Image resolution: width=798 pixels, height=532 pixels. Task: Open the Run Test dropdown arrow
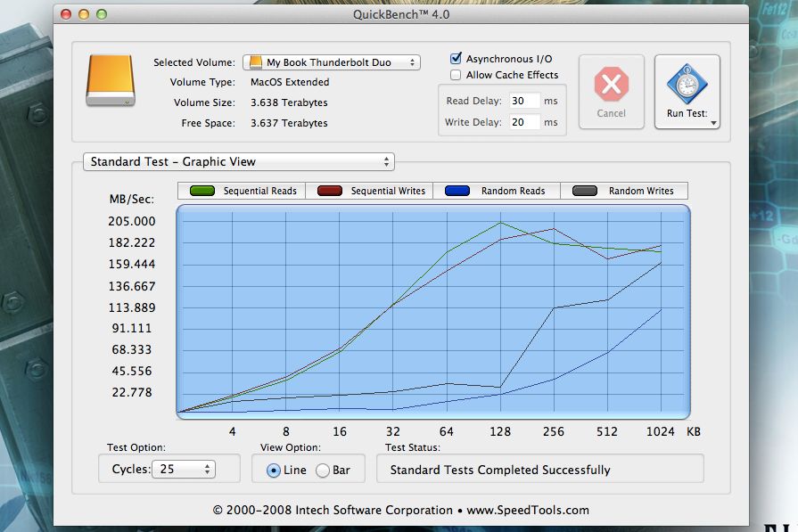[x=713, y=123]
